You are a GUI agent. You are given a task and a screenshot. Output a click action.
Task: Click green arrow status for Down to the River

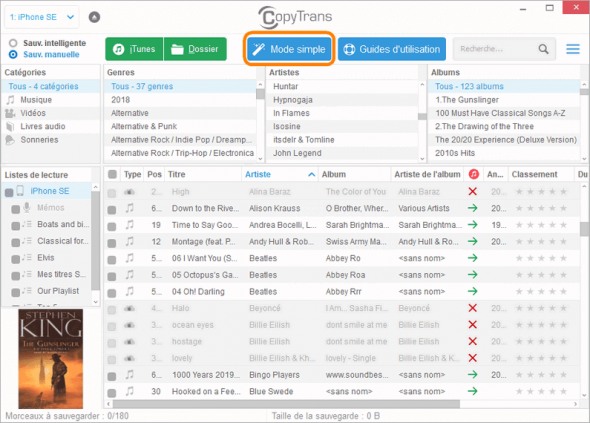(x=473, y=208)
